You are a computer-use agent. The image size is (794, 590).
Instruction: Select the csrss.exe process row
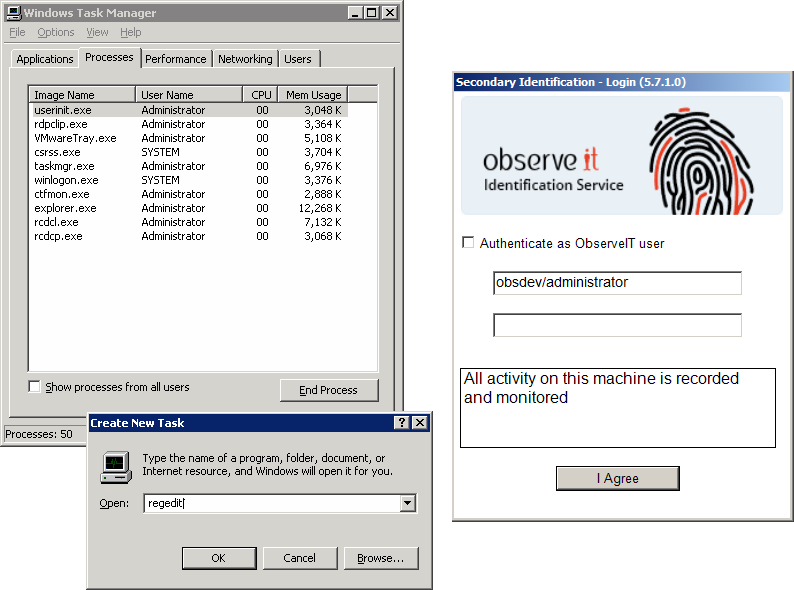[190, 152]
